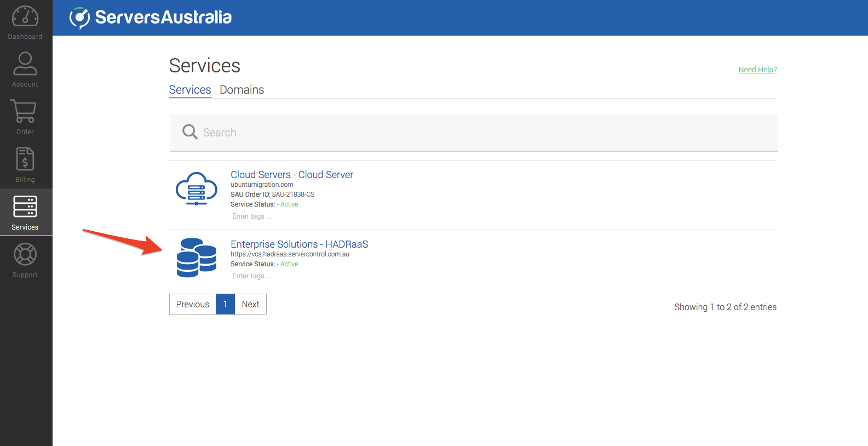Switch to the Domains tab

(x=242, y=90)
